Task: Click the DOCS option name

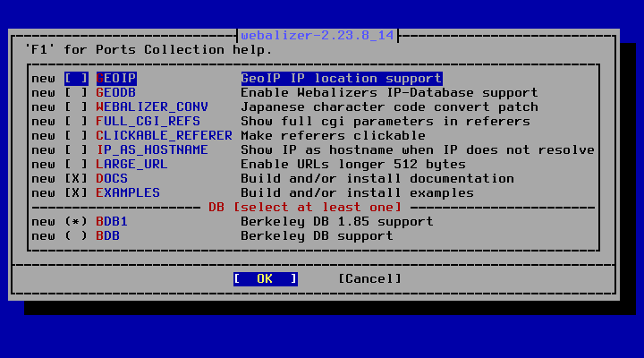Action: [112, 178]
